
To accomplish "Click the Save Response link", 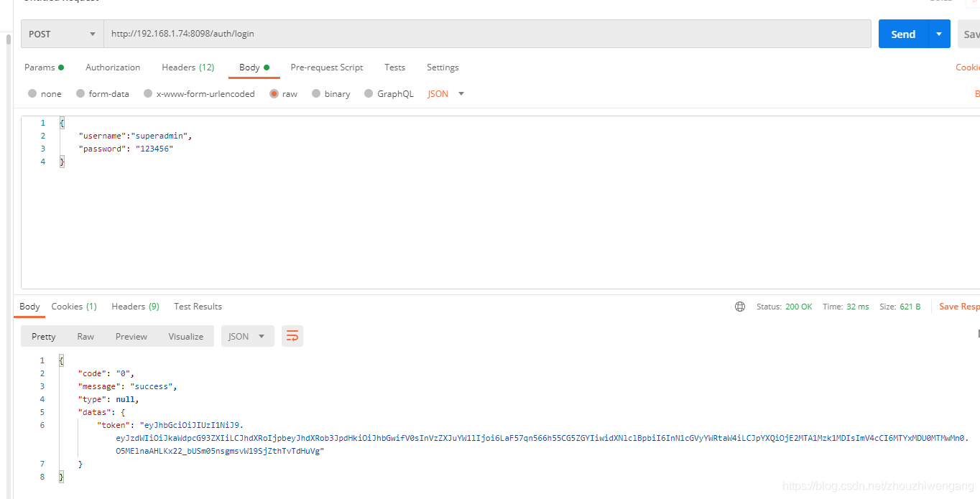I will pyautogui.click(x=959, y=307).
